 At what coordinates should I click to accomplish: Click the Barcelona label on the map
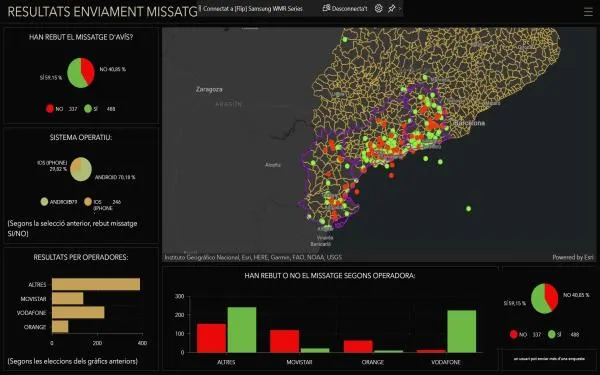point(469,123)
